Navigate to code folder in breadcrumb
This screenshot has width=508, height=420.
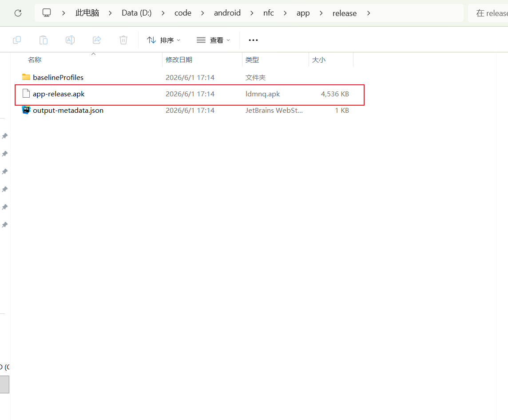tap(183, 13)
